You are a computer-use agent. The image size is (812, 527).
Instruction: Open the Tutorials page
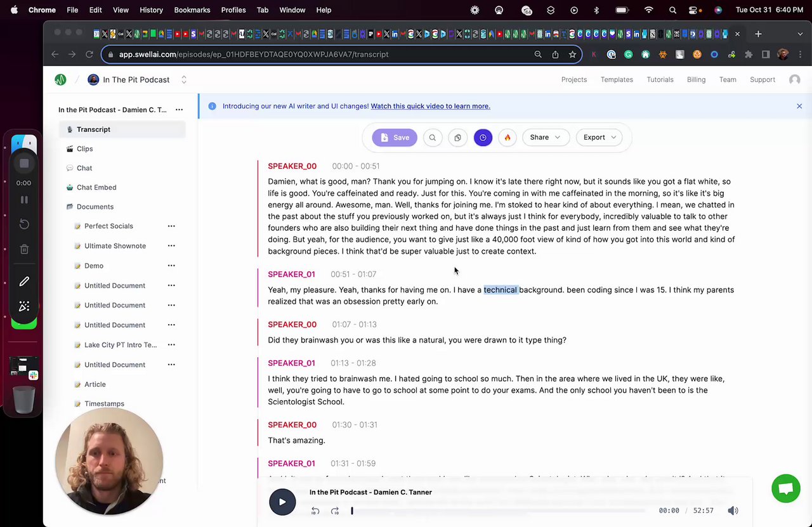point(660,80)
